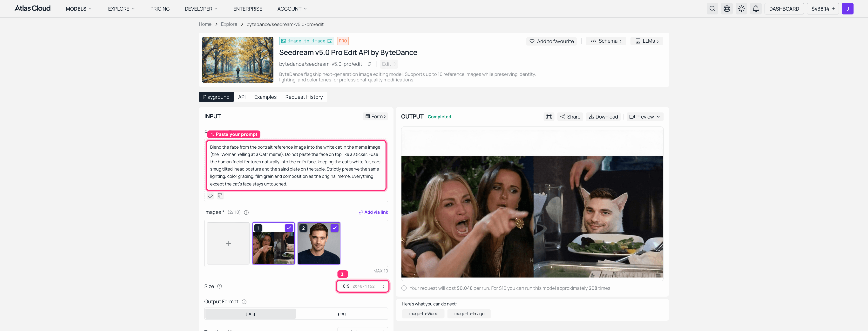Toggle the light/dark theme sun icon
The image size is (868, 331).
click(741, 9)
